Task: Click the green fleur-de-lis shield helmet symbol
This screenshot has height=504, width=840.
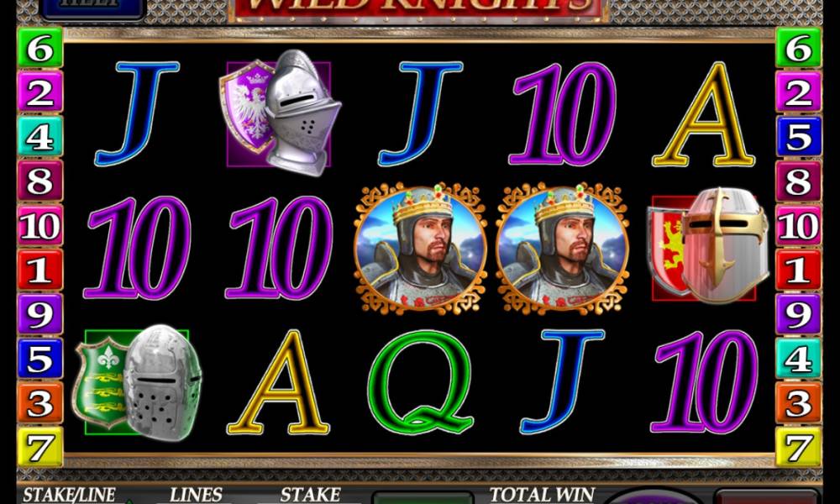Action: click(139, 382)
